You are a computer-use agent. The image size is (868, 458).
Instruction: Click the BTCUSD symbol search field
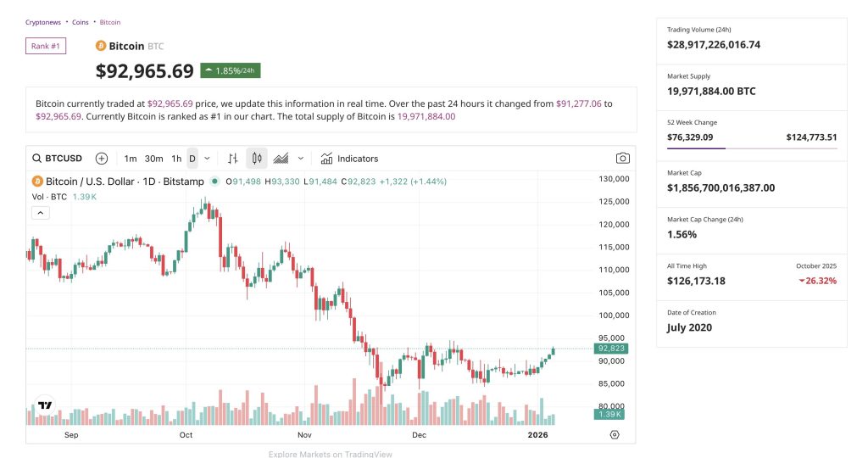pos(57,159)
